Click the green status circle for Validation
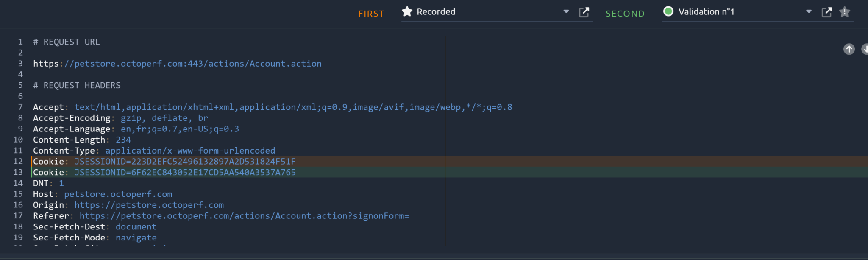The height and width of the screenshot is (260, 868). (668, 11)
